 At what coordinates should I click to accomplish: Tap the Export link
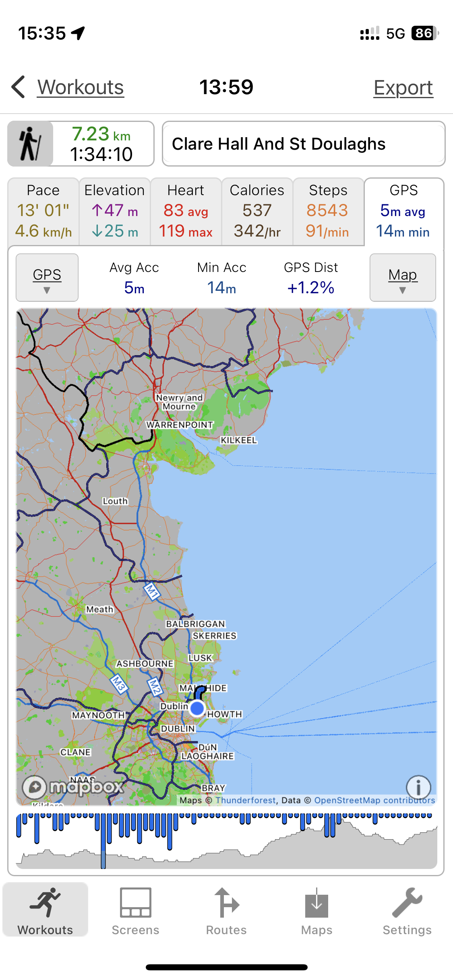coord(403,88)
